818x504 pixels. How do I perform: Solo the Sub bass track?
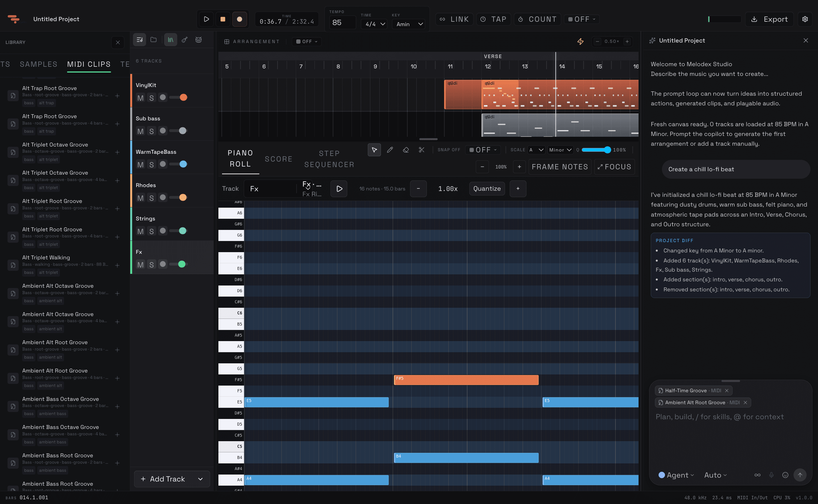coord(151,131)
